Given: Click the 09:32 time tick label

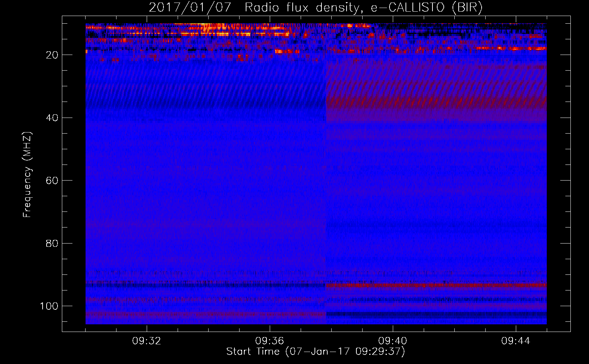Looking at the screenshot, I should pyautogui.click(x=147, y=341).
